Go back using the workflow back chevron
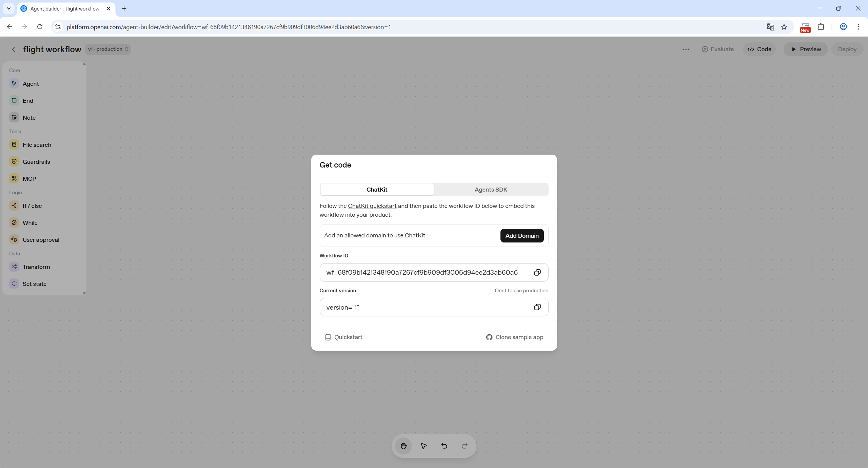Viewport: 868px width, 468px height. click(14, 49)
